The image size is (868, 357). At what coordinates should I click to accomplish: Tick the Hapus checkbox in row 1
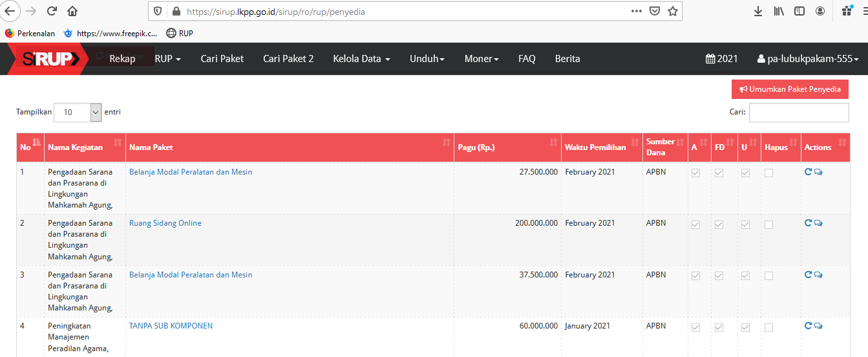tap(768, 173)
